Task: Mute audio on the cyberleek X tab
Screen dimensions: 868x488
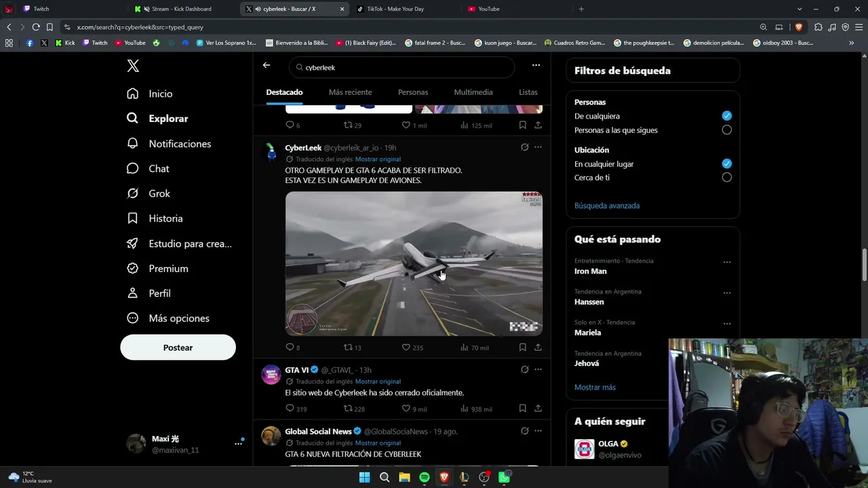Action: pos(258,9)
